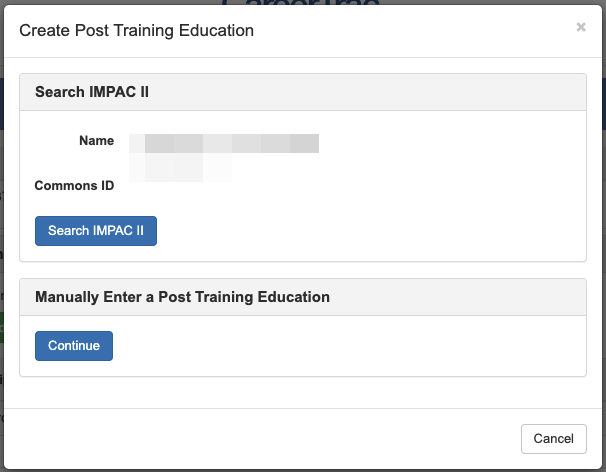Image resolution: width=606 pixels, height=472 pixels.
Task: Click empty space right of the Name value
Action: click(x=450, y=142)
